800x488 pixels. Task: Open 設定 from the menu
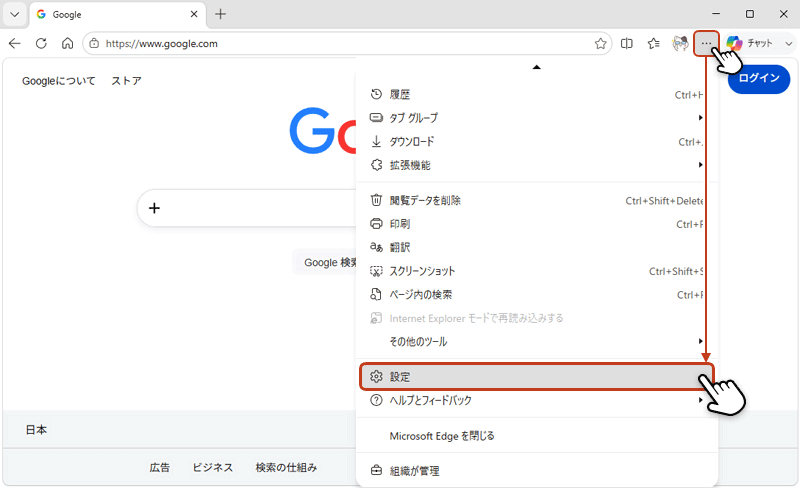(x=537, y=377)
